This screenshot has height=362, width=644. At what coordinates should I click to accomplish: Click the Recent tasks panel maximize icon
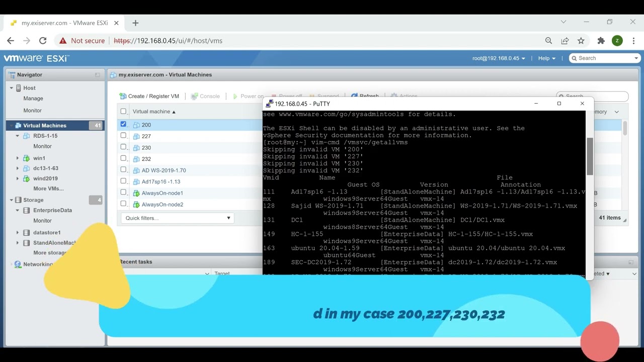click(631, 262)
